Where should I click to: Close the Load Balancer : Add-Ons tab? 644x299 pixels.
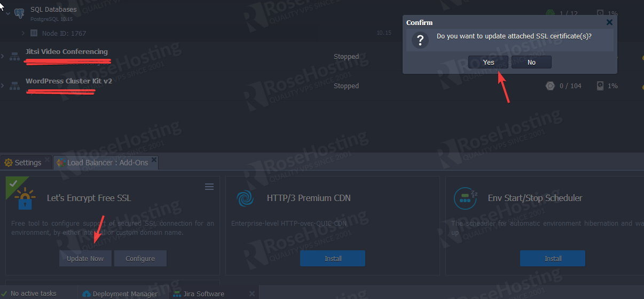[154, 159]
